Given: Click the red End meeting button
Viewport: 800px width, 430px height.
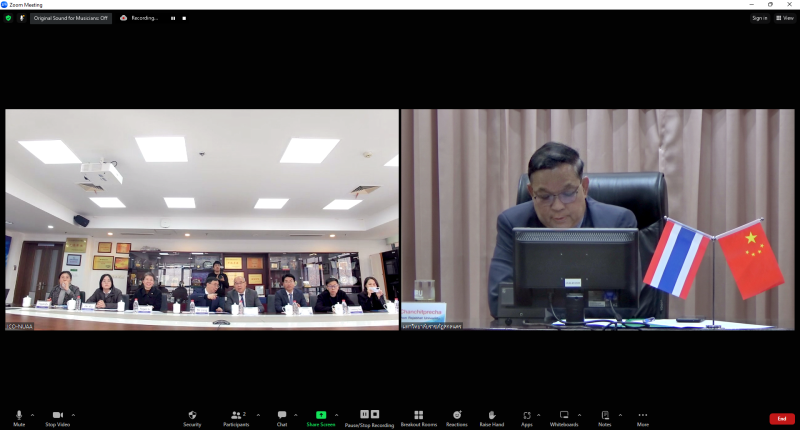Looking at the screenshot, I should coord(781,418).
